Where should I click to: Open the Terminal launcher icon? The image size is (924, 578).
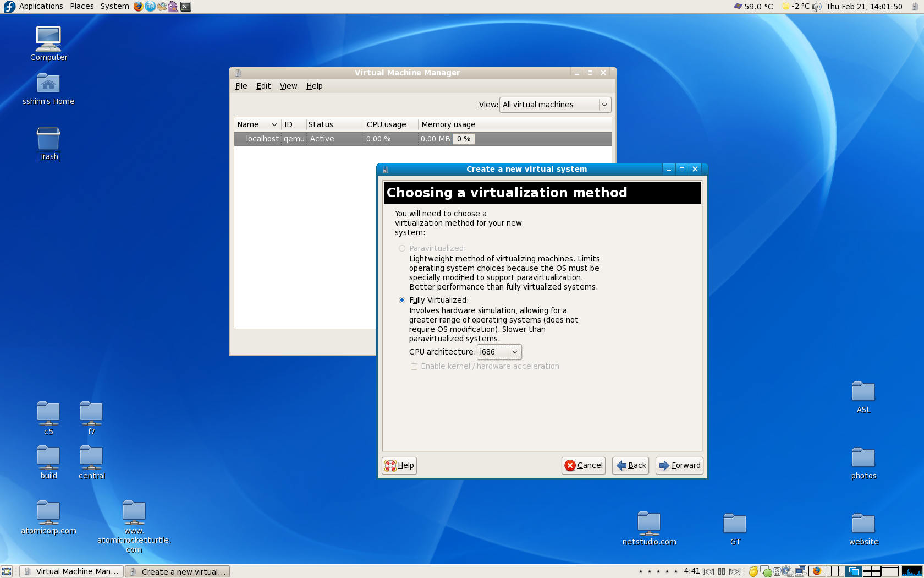click(186, 7)
